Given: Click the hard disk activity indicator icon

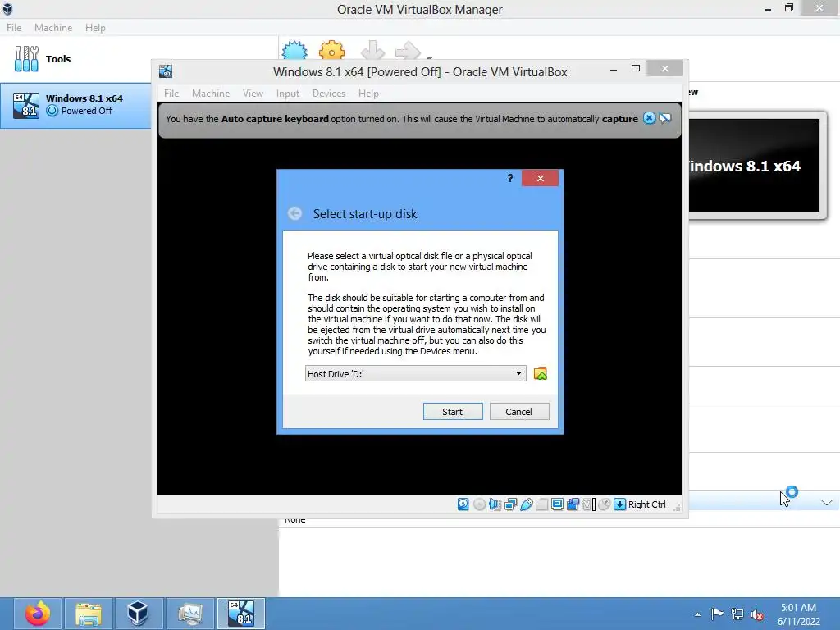Looking at the screenshot, I should pyautogui.click(x=463, y=504).
